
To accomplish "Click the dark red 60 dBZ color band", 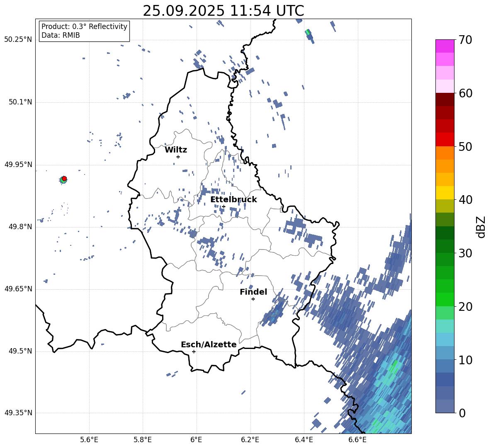I will pyautogui.click(x=445, y=99).
